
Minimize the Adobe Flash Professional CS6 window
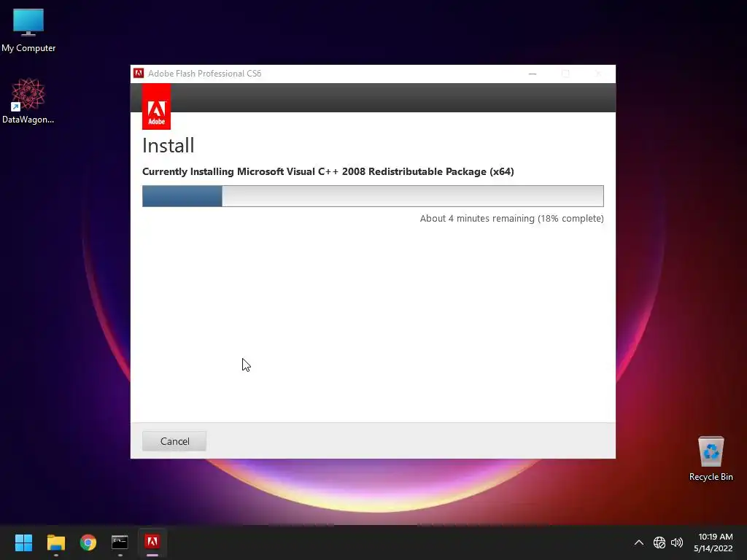(x=533, y=74)
